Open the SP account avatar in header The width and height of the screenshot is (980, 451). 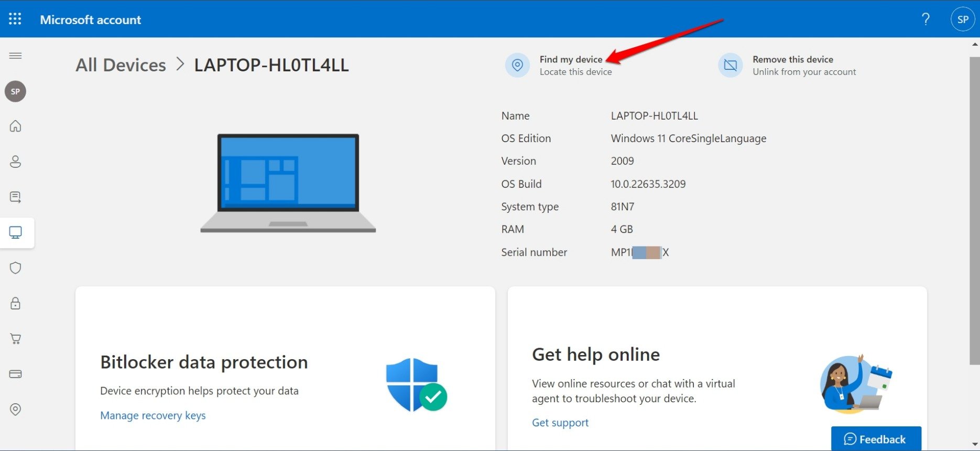(963, 19)
